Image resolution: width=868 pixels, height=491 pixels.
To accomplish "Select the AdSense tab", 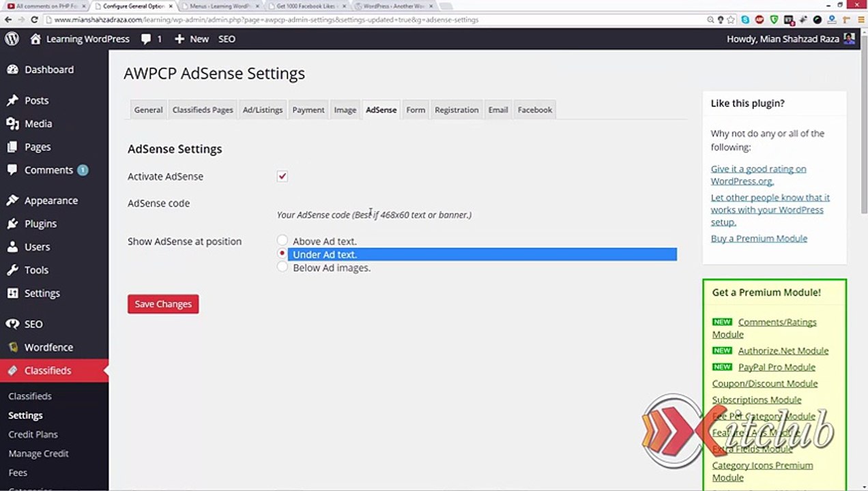I will (381, 110).
